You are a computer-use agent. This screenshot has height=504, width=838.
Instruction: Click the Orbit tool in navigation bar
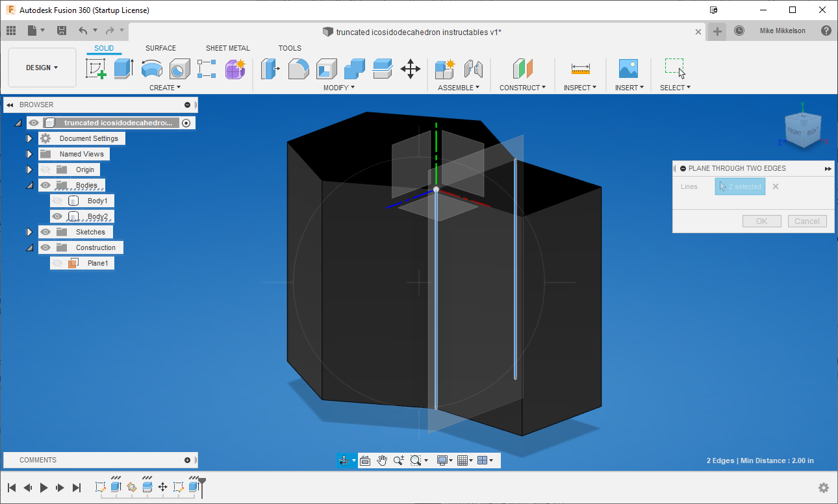pos(342,460)
